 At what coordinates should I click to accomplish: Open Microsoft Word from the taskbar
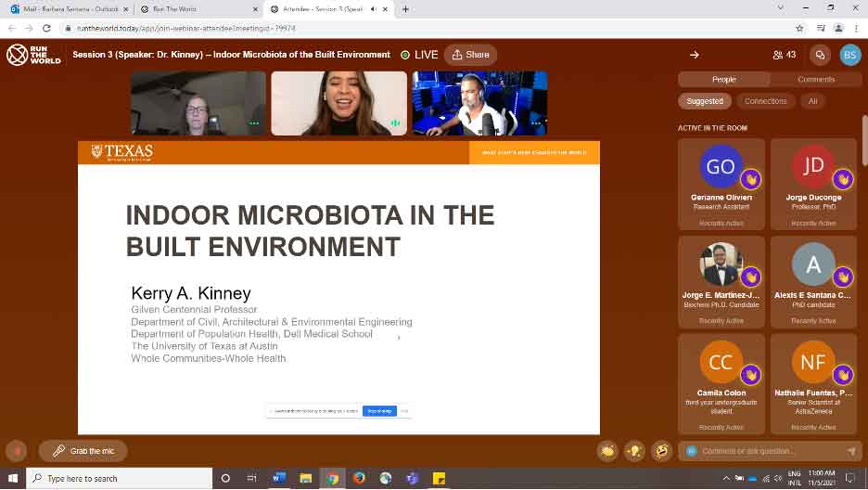pos(279,478)
